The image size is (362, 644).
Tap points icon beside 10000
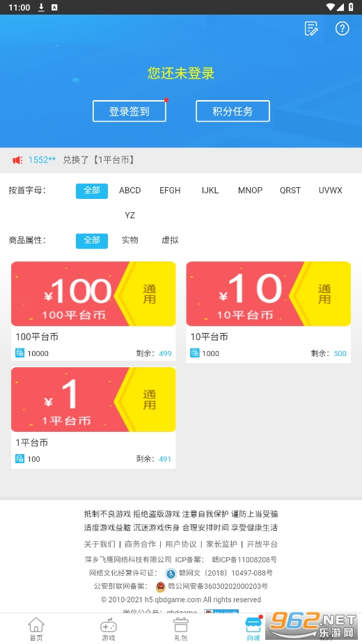coord(19,353)
